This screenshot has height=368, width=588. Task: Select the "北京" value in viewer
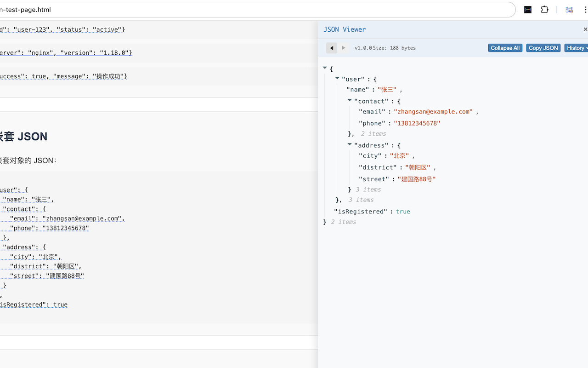399,156
